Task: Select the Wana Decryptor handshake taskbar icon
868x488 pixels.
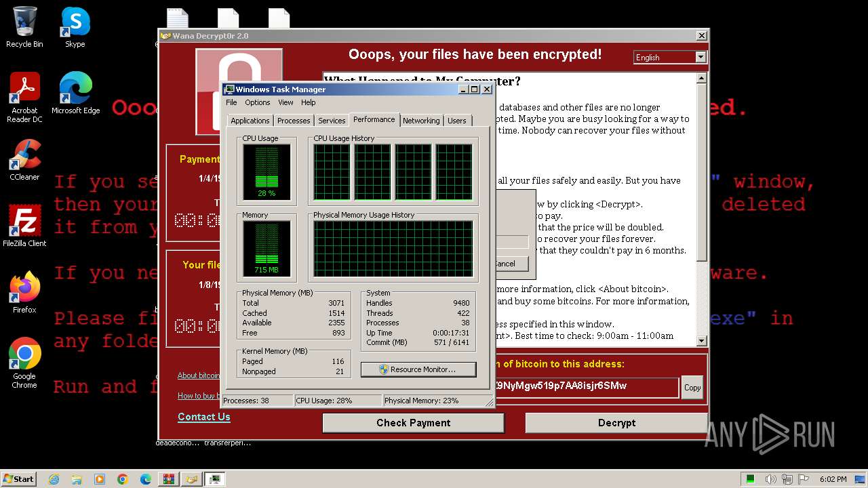Action: click(x=192, y=479)
